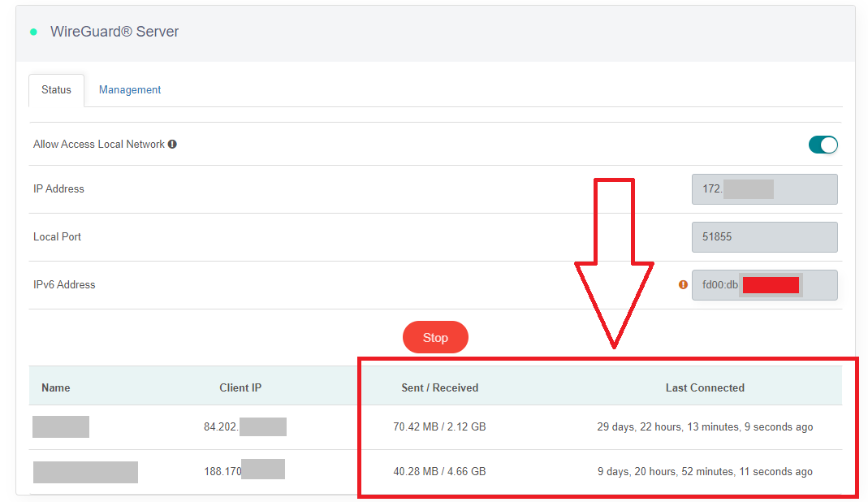This screenshot has width=868, height=502.
Task: Click the 9 days, 20 hours last connected entry
Action: tap(705, 471)
